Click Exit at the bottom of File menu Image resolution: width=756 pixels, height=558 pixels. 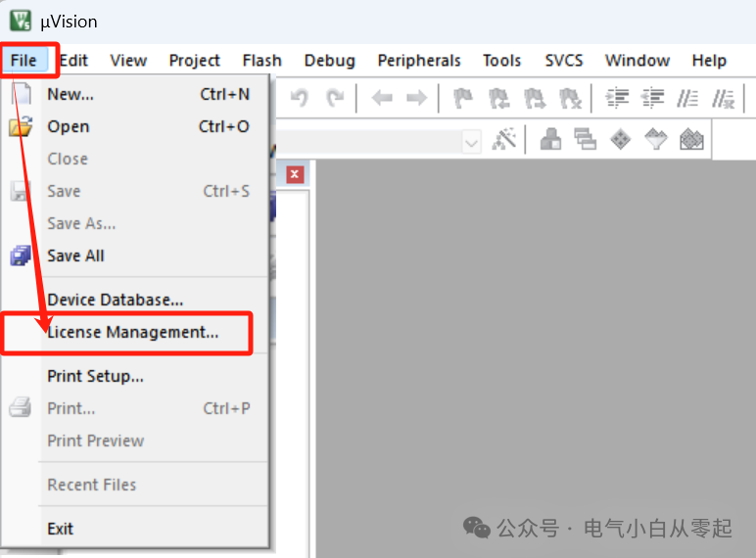coord(61,529)
